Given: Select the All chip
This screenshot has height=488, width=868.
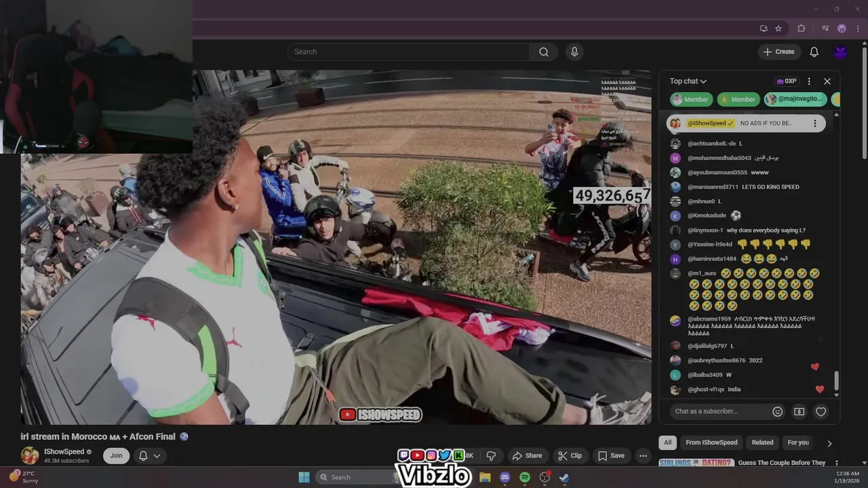Looking at the screenshot, I should pos(668,443).
